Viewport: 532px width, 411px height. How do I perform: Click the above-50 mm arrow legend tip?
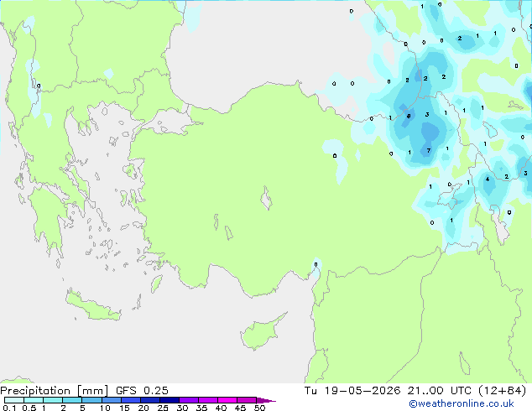point(266,400)
